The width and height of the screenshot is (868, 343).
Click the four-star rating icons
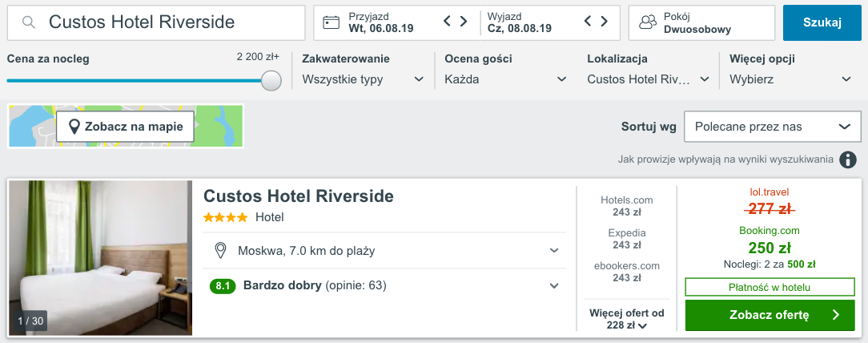(x=225, y=218)
